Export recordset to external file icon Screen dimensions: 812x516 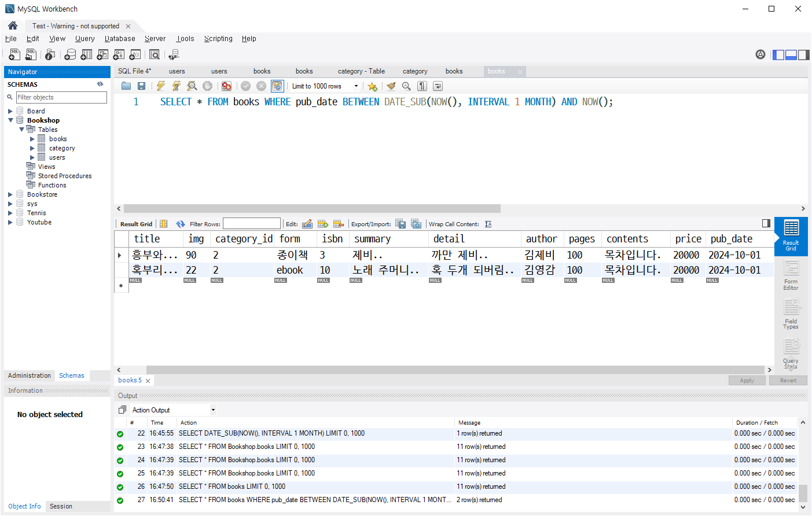(401, 224)
